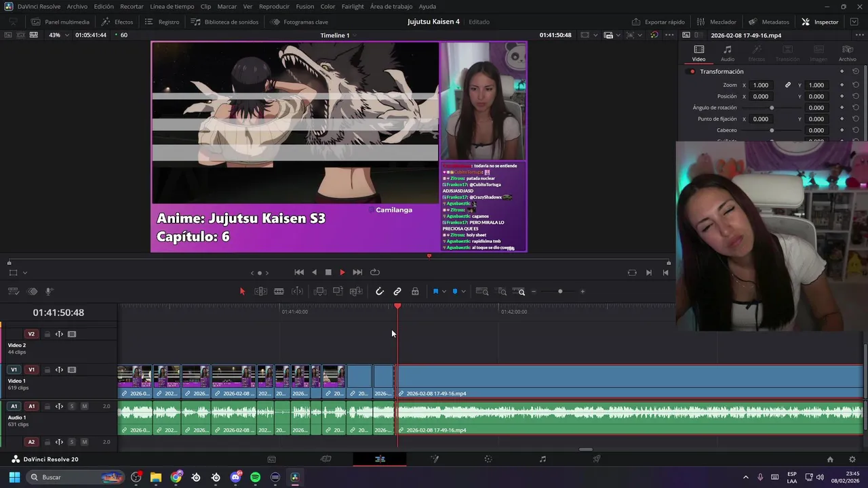Move the Ángulo de rotación slider
868x488 pixels.
772,108
